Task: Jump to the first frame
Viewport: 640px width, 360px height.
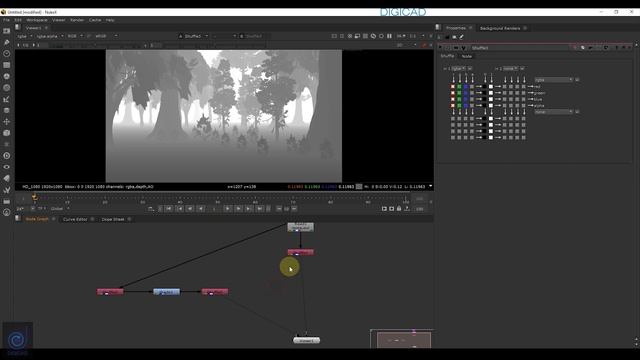Action: coord(169,209)
